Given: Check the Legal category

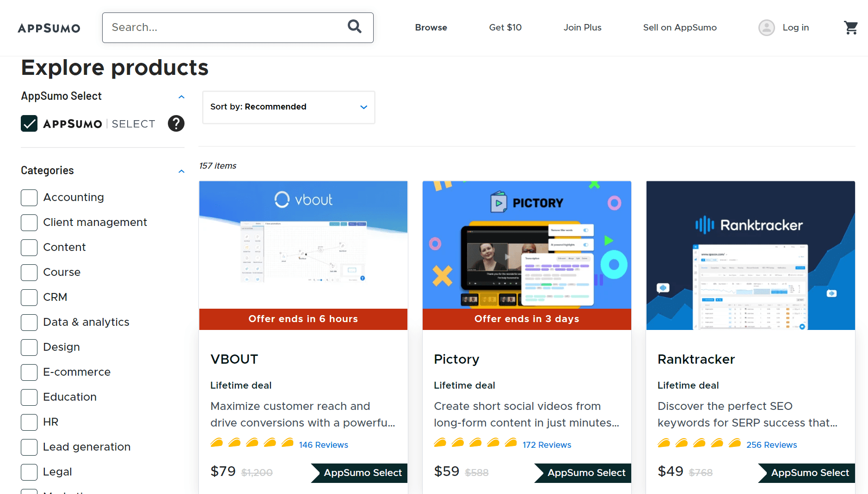Looking at the screenshot, I should coord(29,472).
